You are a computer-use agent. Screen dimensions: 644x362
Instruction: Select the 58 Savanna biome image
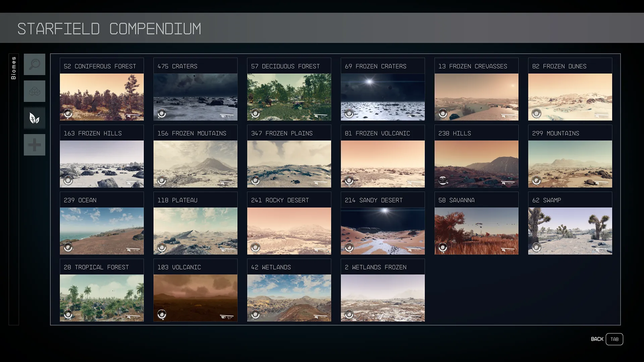click(476, 231)
